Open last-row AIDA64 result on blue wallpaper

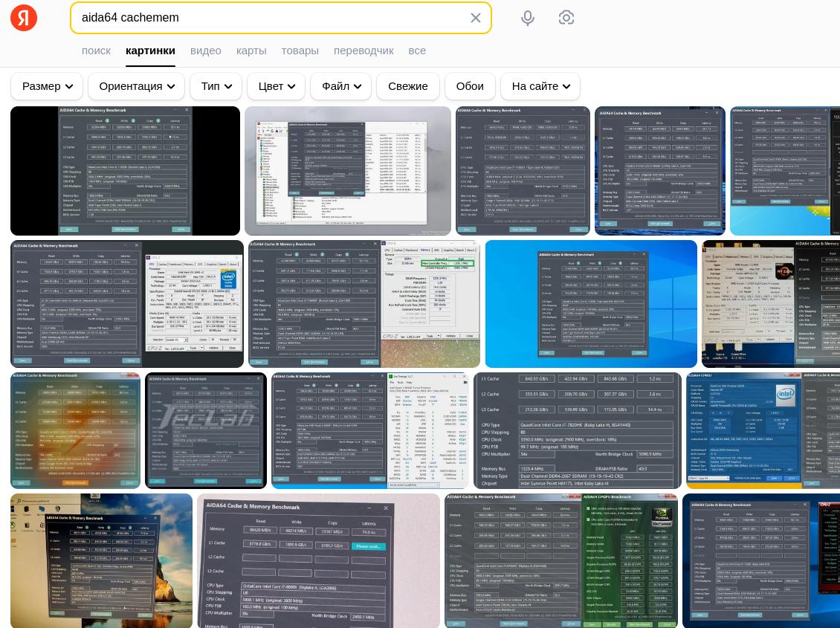(x=761, y=560)
